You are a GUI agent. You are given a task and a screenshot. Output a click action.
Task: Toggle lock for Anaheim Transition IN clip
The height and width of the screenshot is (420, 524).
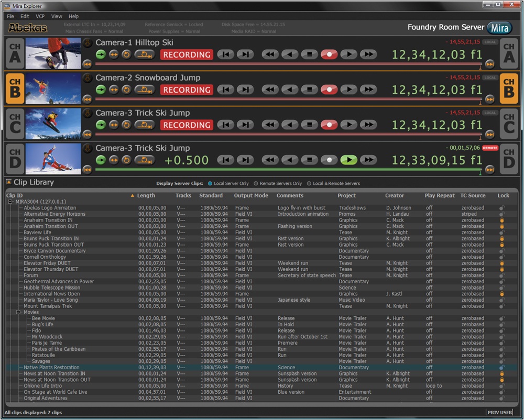(501, 220)
